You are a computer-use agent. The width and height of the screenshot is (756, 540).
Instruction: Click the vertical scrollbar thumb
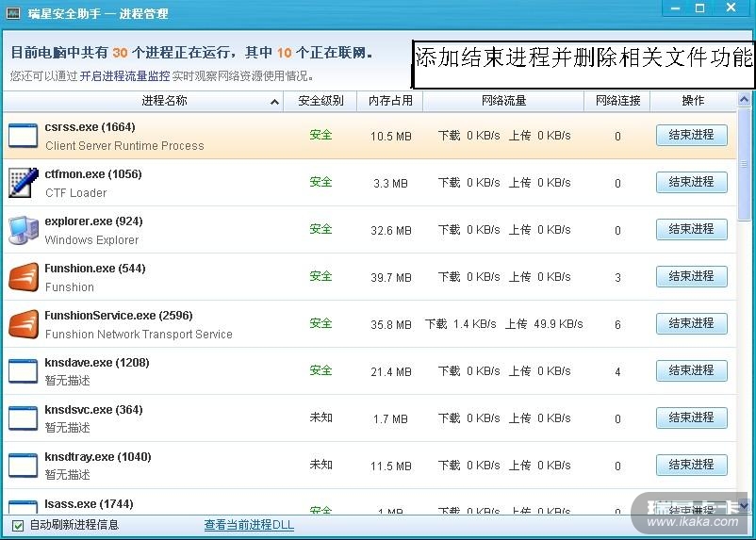(x=745, y=164)
